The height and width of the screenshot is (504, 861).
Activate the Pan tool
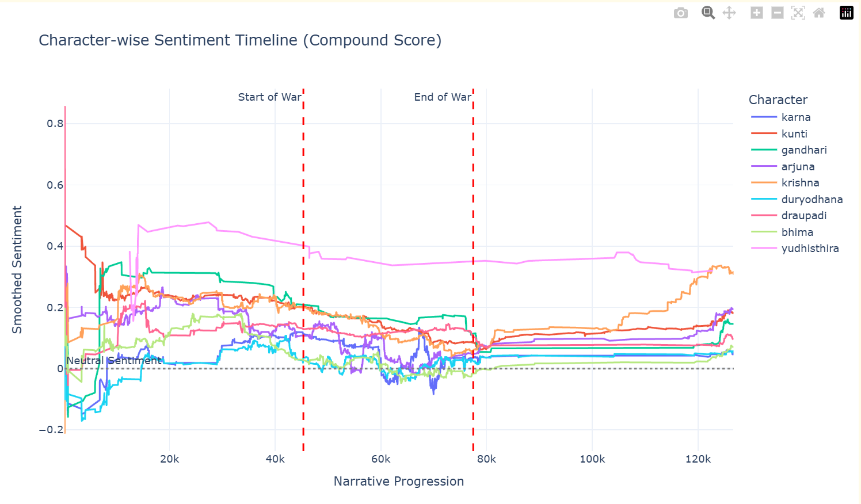pyautogui.click(x=729, y=13)
